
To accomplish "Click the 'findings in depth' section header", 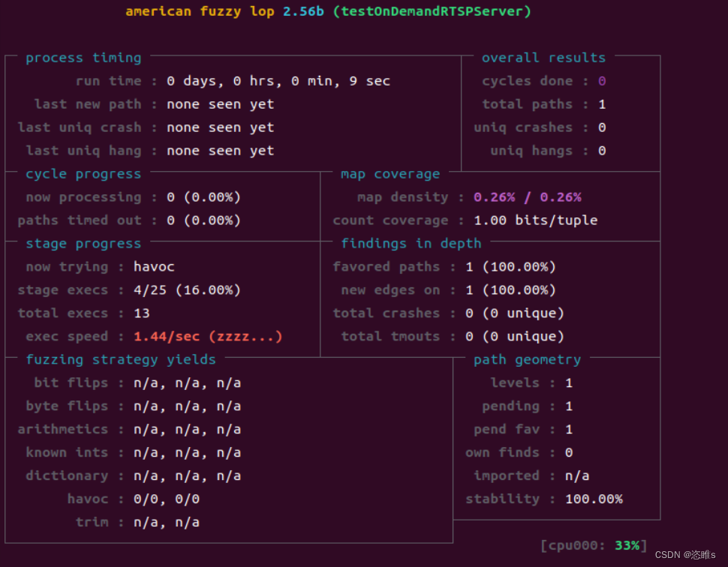I will [x=411, y=244].
